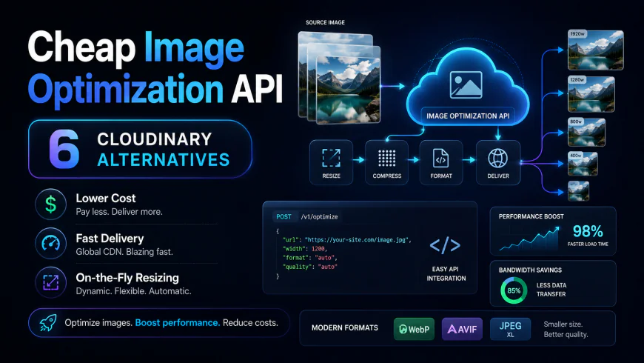Click the Format code-file icon

click(x=440, y=158)
